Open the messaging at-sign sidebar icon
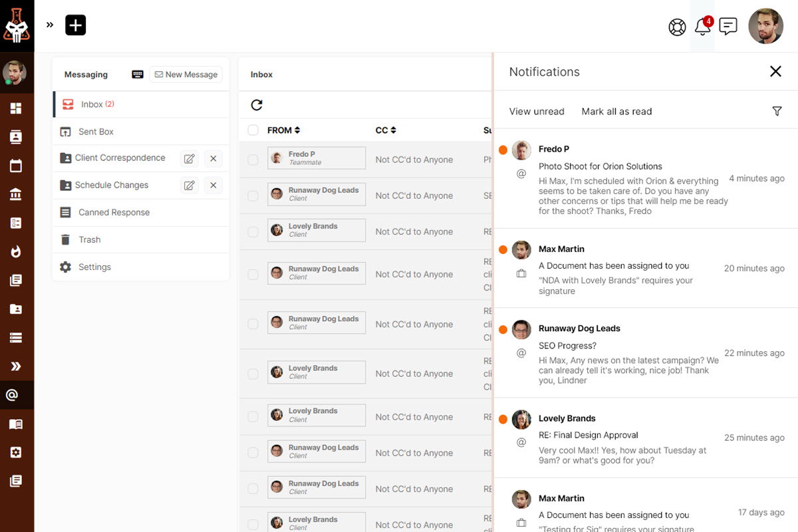The width and height of the screenshot is (798, 532). click(x=12, y=395)
